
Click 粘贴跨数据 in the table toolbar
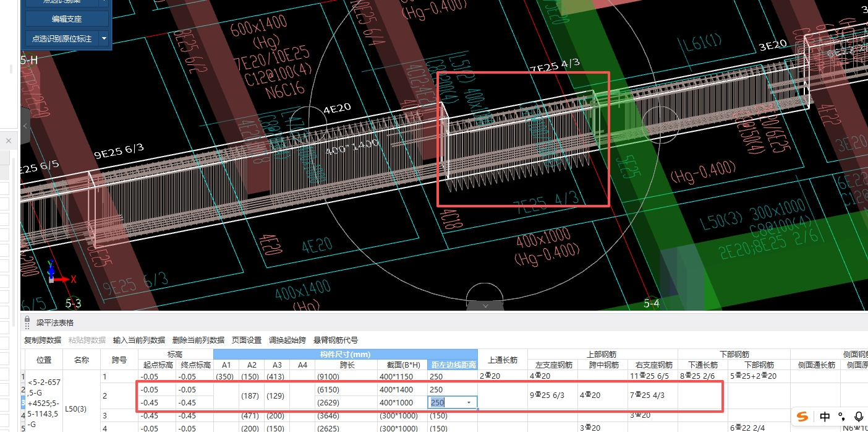87,340
